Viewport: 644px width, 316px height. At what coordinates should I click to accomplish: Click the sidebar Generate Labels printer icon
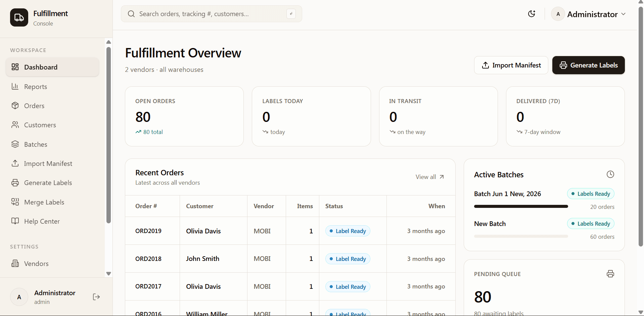click(x=15, y=183)
